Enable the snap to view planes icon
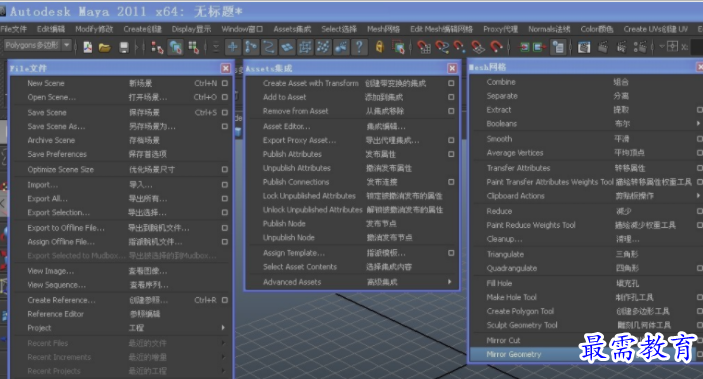The height and width of the screenshot is (379, 703). (478, 47)
